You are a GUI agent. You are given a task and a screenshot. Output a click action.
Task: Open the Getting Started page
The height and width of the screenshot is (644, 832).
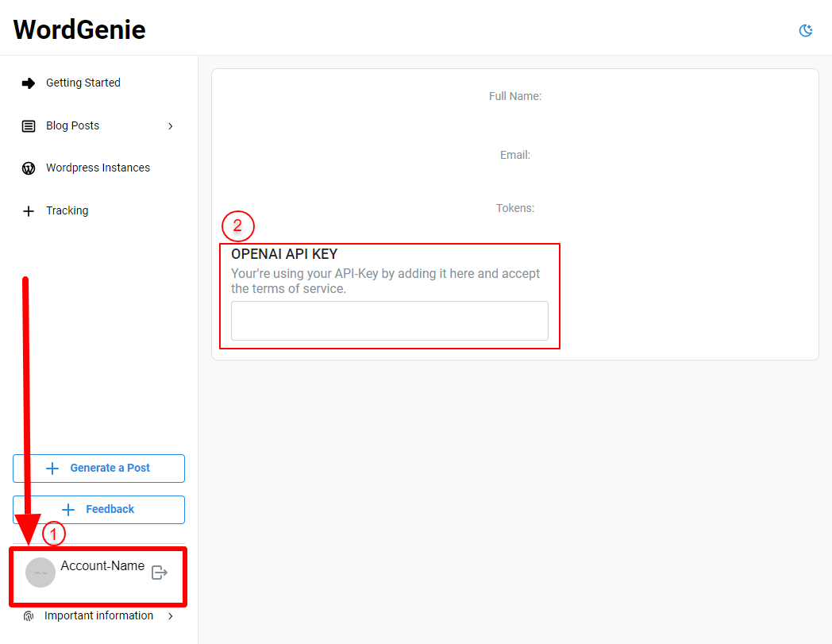(x=83, y=83)
